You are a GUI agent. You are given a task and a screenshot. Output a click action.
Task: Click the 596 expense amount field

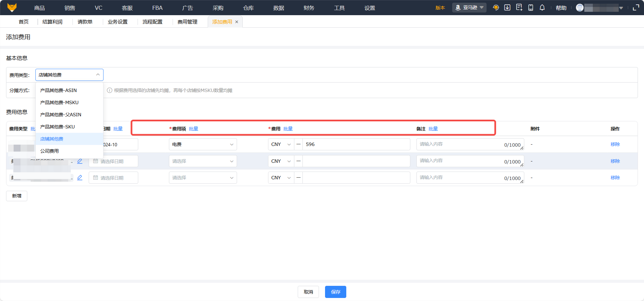click(x=356, y=144)
